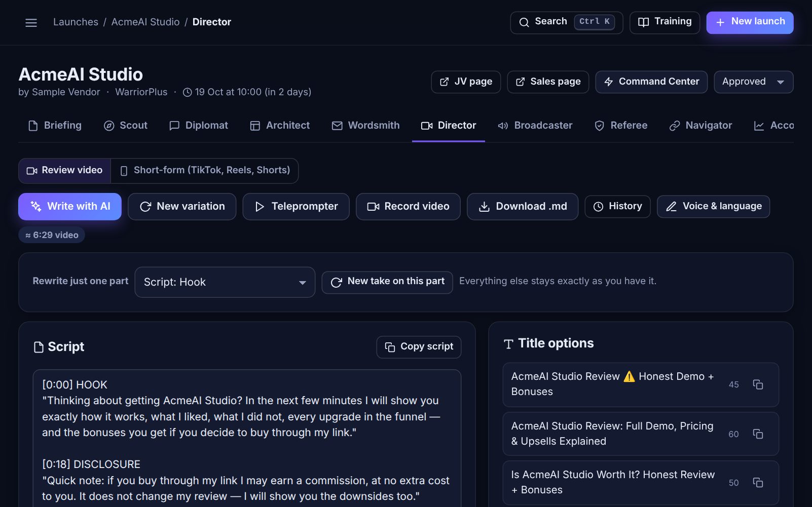
Task: Click the ≈ 6:29 video duration badge
Action: 52,235
